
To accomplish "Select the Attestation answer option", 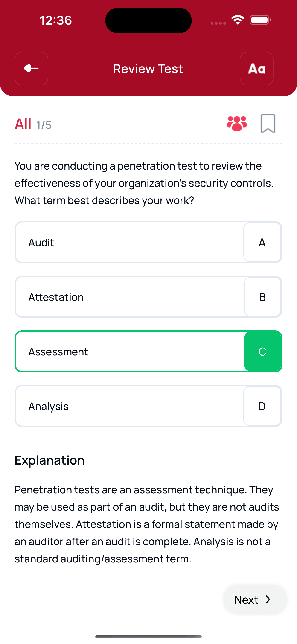I will [129, 297].
